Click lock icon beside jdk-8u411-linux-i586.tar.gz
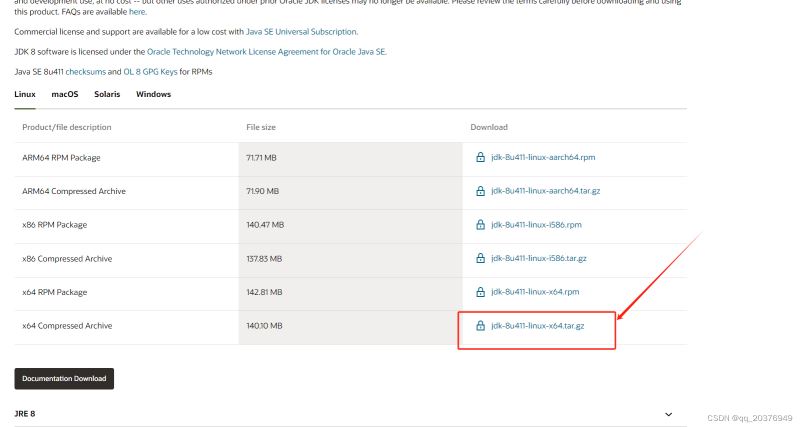The width and height of the screenshot is (800, 427). click(480, 258)
